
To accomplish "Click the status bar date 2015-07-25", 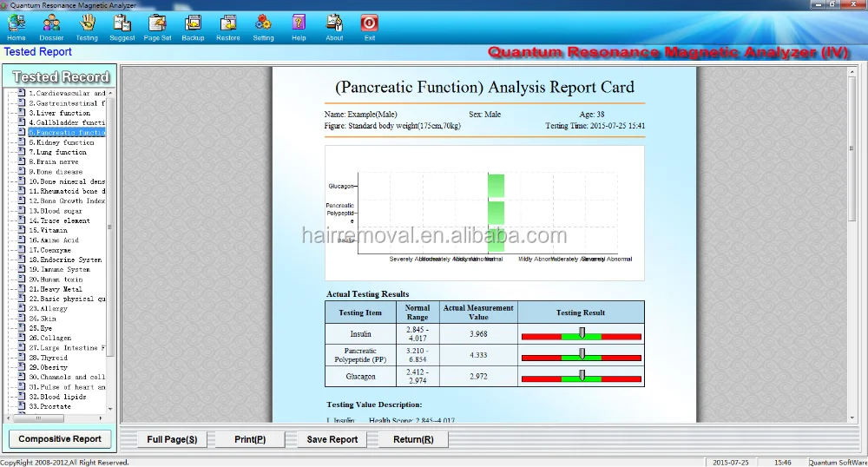I will [730, 463].
